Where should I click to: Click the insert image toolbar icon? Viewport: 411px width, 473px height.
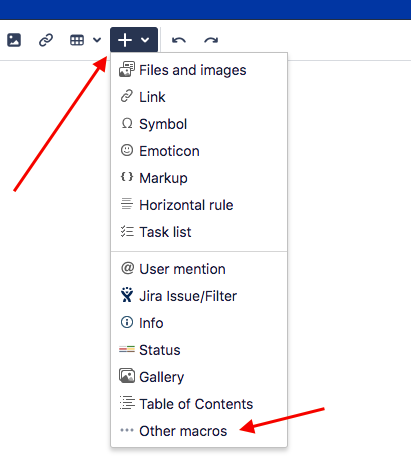pyautogui.click(x=14, y=40)
